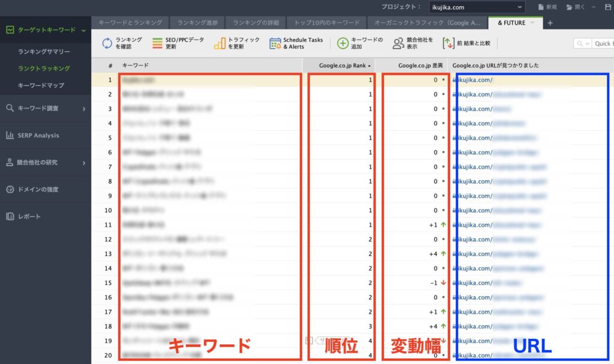This screenshot has width=614, height=364.
Task: Select keyword row number 7
Action: 353,167
